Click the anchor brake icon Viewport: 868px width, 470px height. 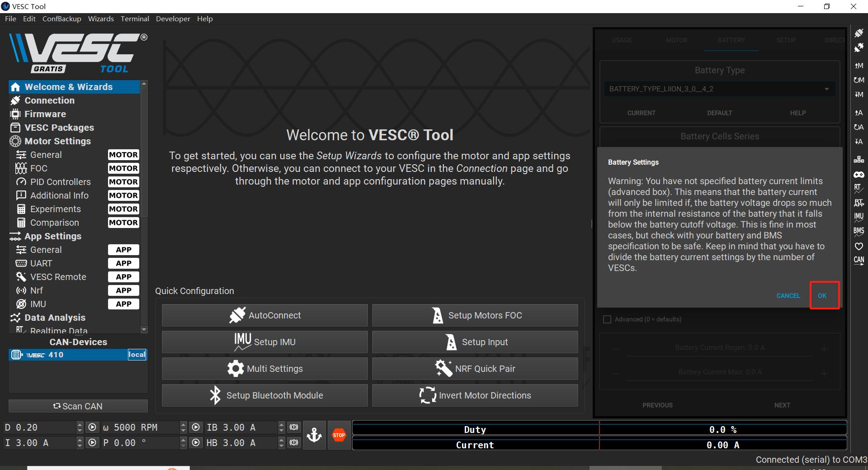click(x=314, y=435)
